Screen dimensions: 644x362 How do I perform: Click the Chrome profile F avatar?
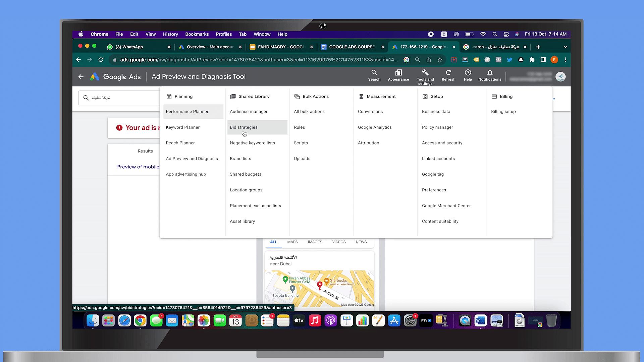554,60
